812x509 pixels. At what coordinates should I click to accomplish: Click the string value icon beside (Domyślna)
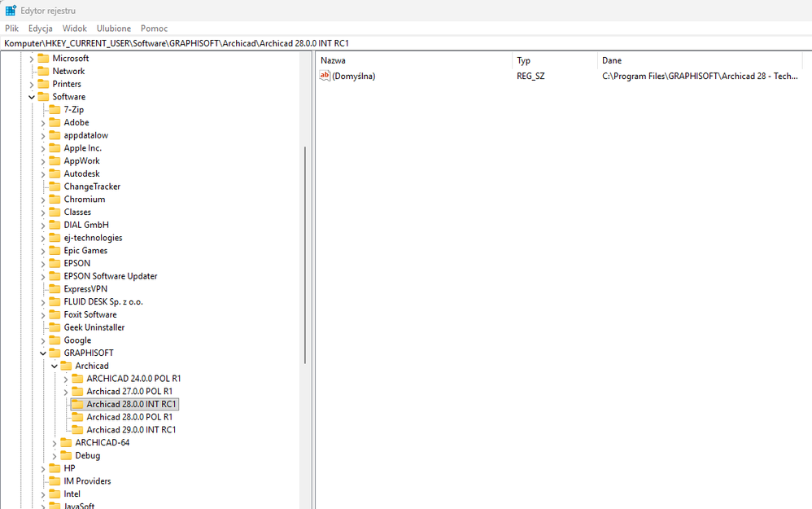pyautogui.click(x=325, y=76)
